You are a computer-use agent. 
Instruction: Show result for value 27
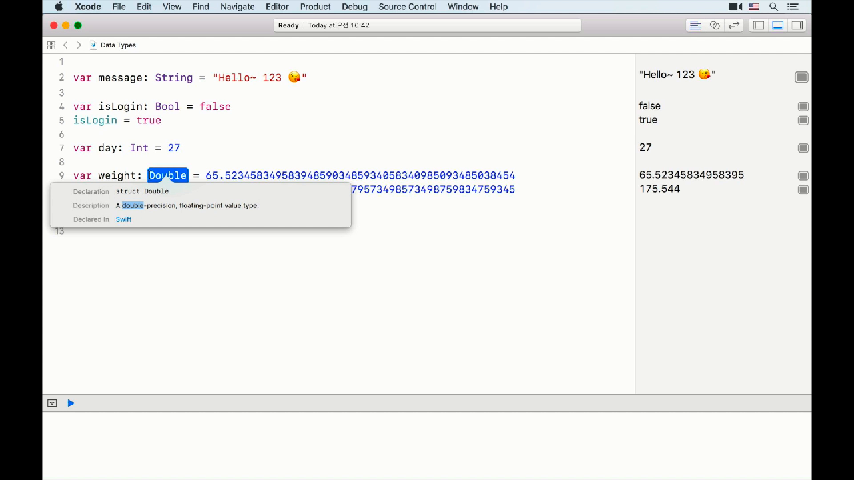coord(803,148)
